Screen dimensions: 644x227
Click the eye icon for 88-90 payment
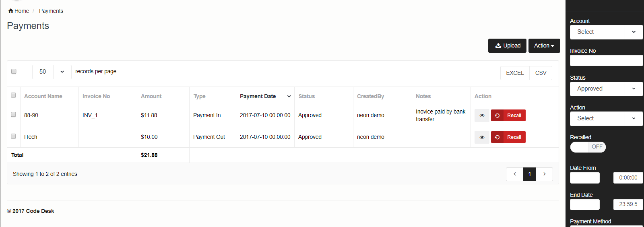[482, 116]
